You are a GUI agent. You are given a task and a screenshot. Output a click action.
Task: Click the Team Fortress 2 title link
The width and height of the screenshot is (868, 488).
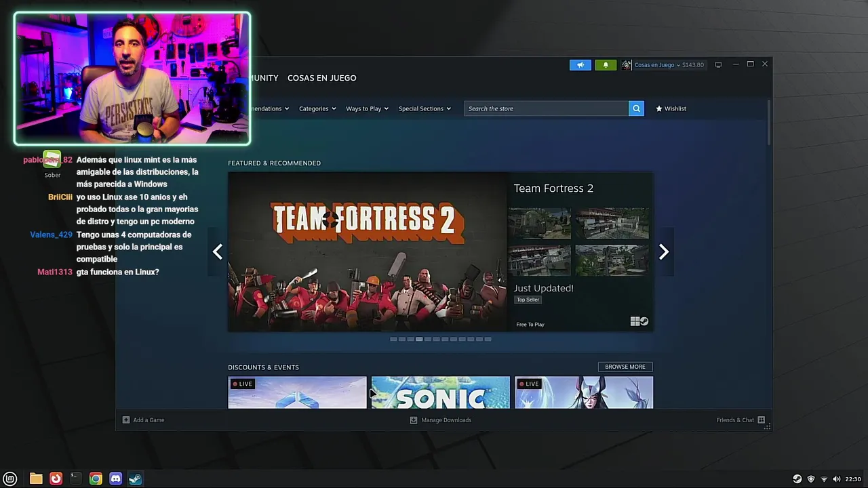(x=553, y=188)
